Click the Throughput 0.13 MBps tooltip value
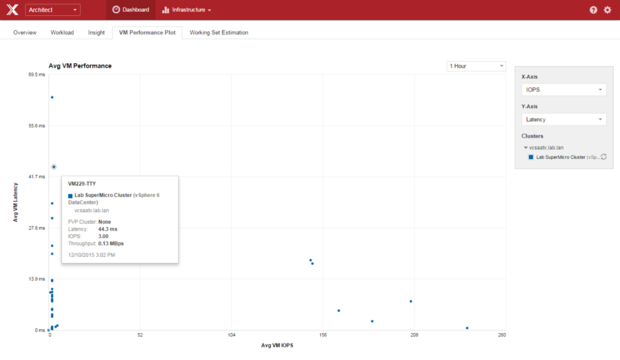The image size is (620, 360). tap(111, 244)
